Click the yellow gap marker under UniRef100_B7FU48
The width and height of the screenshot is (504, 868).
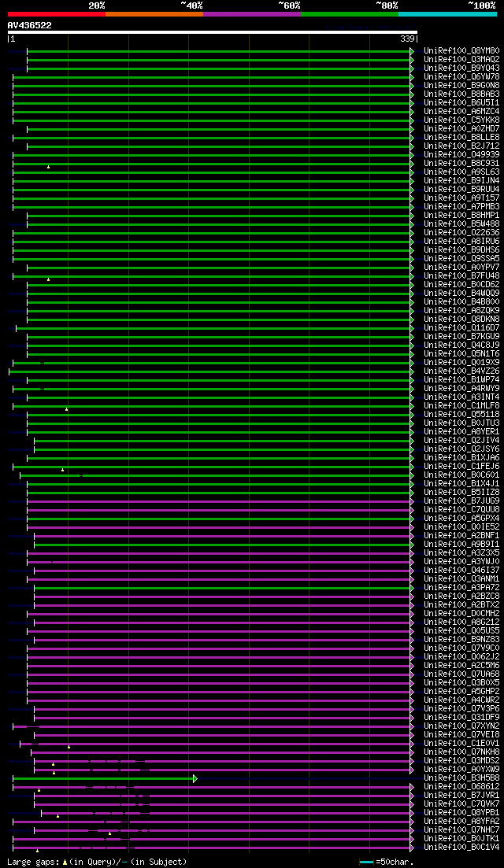48,279
